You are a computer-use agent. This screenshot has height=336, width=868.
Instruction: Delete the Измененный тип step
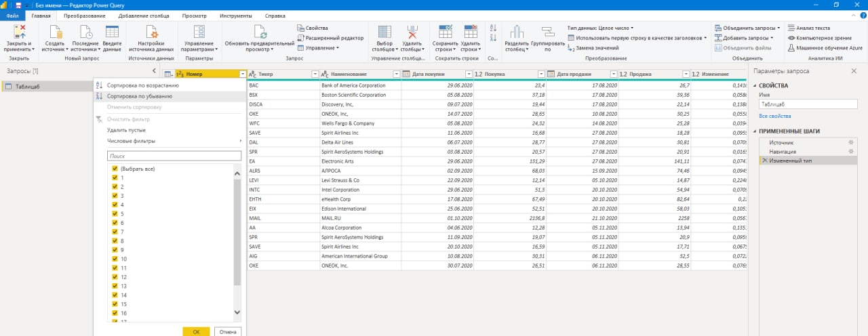point(765,161)
